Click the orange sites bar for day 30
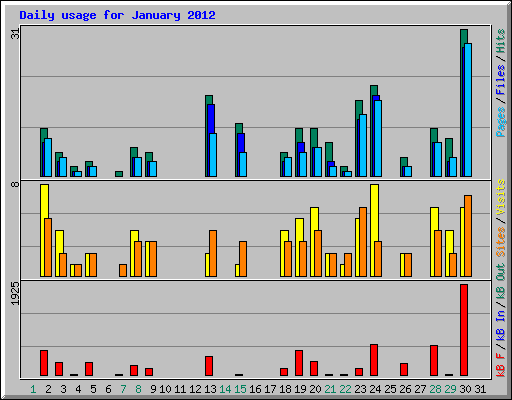 coord(468,236)
